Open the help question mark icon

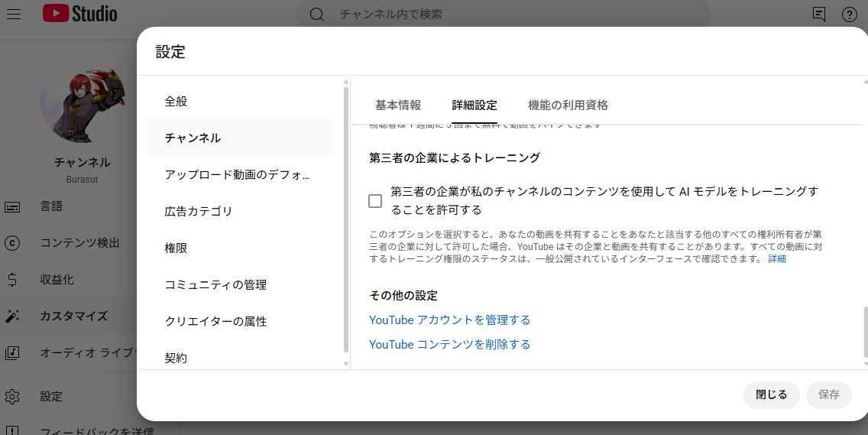coord(850,14)
